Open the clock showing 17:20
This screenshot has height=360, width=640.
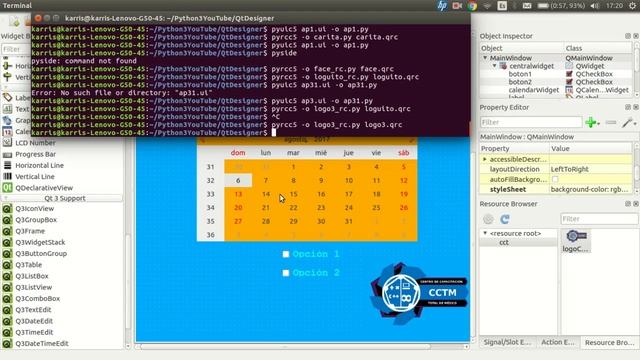[x=614, y=6]
